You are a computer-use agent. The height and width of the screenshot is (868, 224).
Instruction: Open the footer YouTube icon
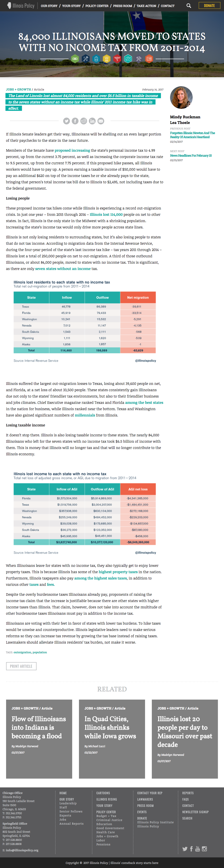click(x=197, y=848)
